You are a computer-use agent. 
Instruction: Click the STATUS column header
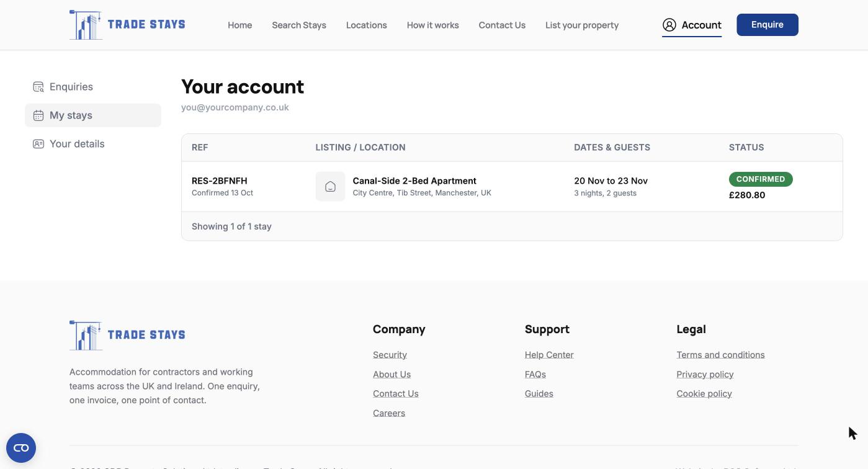(x=746, y=148)
